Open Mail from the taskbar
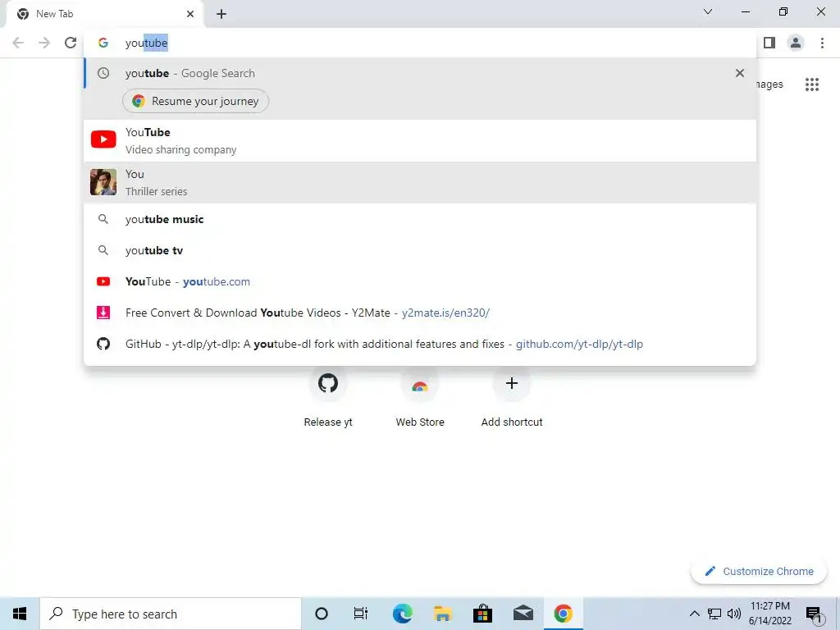Screen dimensions: 840x630 point(523,614)
